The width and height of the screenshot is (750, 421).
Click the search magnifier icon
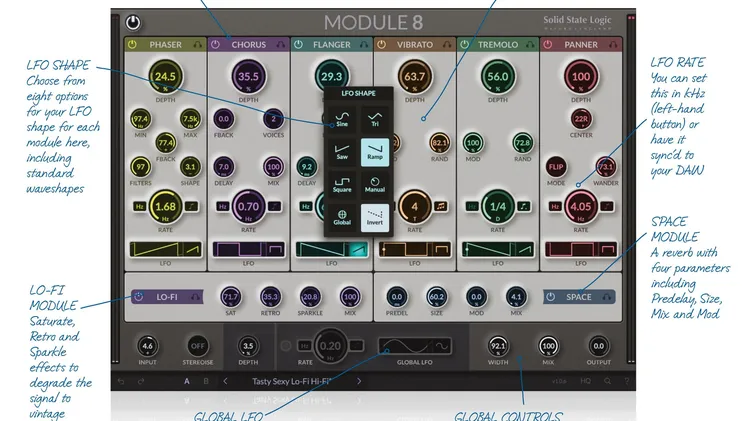[x=607, y=381]
